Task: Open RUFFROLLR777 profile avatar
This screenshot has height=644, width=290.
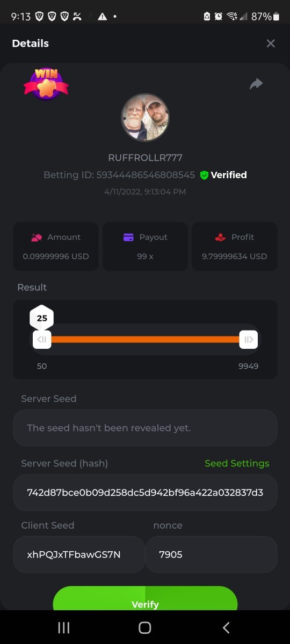Action: (x=145, y=118)
